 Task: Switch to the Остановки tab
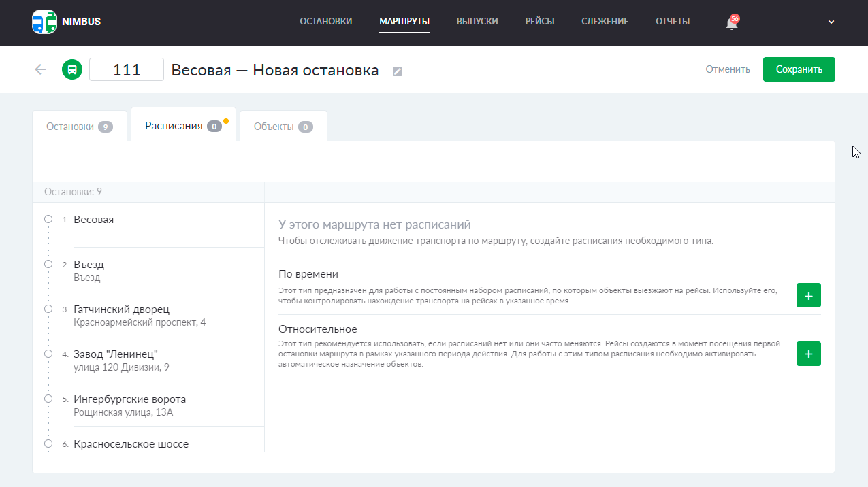click(x=78, y=125)
